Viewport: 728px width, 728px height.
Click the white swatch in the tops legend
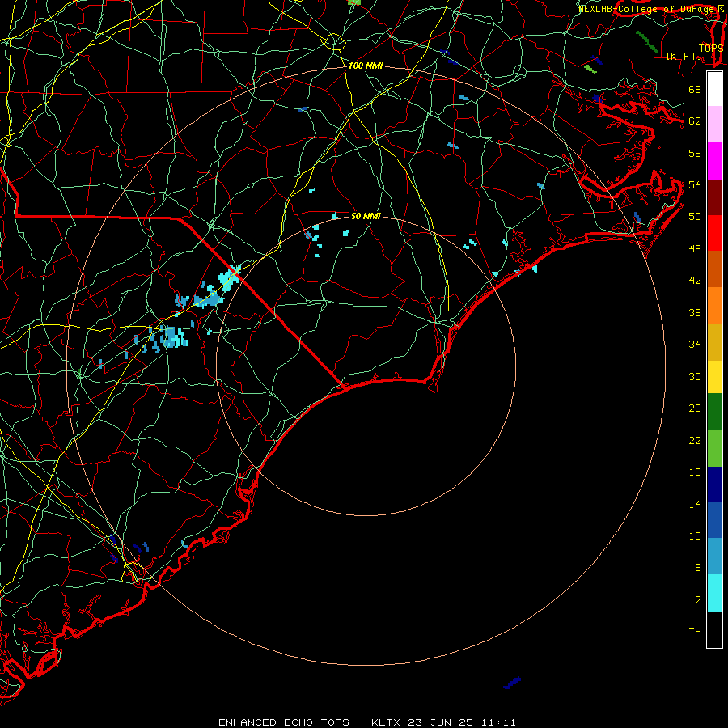tap(714, 89)
